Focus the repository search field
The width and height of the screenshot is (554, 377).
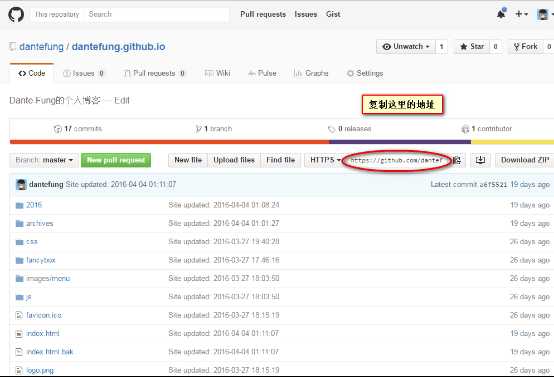tap(155, 14)
